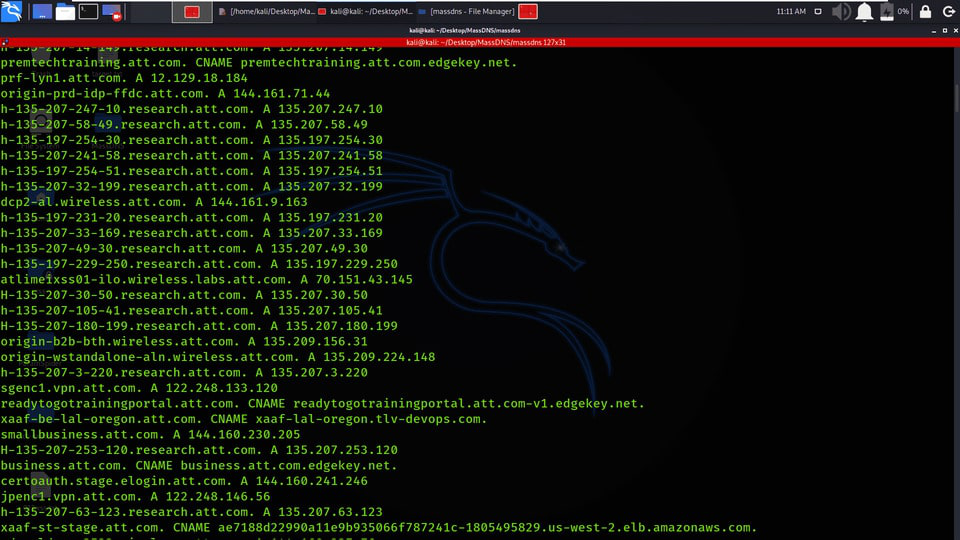The image size is (960, 540).
Task: Switch to /home/kali/Desktop/Ma... taskbar window
Action: tap(266, 12)
